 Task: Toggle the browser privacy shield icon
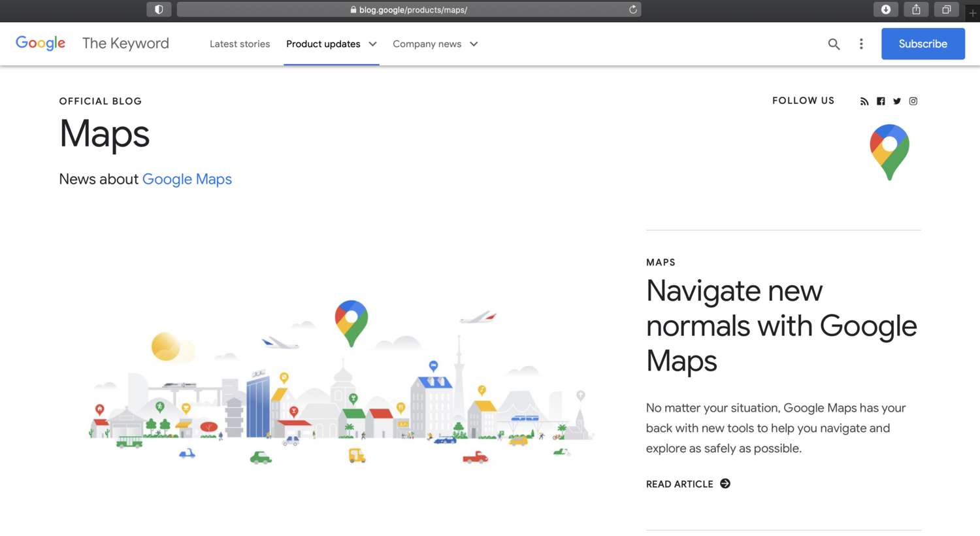159,10
